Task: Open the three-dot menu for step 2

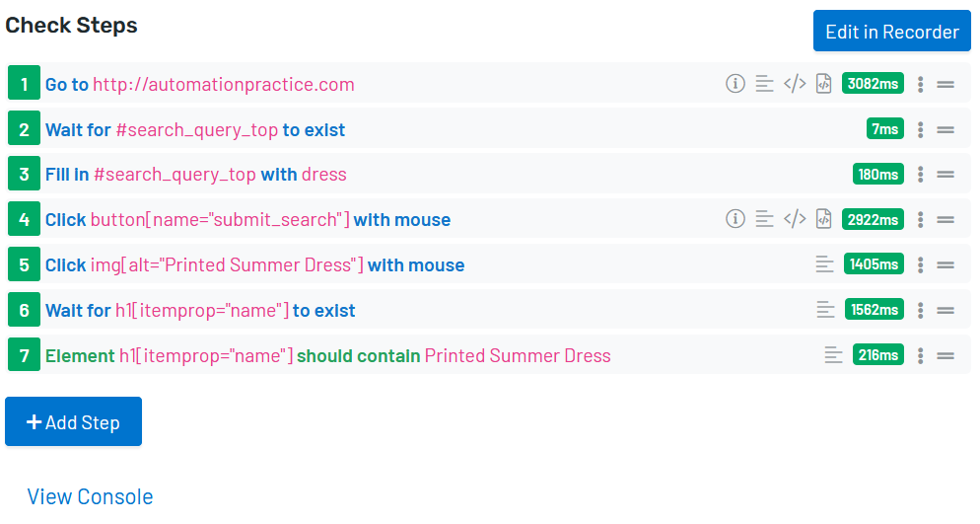Action: [x=920, y=129]
